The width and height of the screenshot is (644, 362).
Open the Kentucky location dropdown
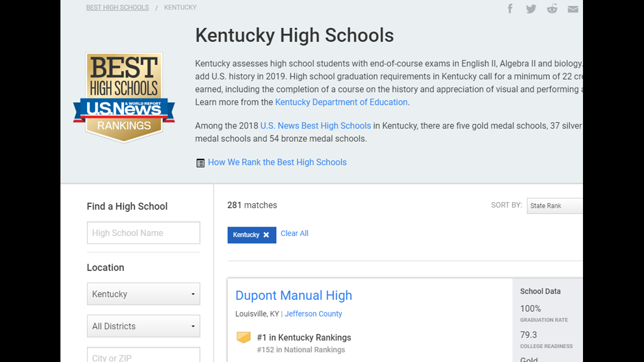click(x=143, y=294)
